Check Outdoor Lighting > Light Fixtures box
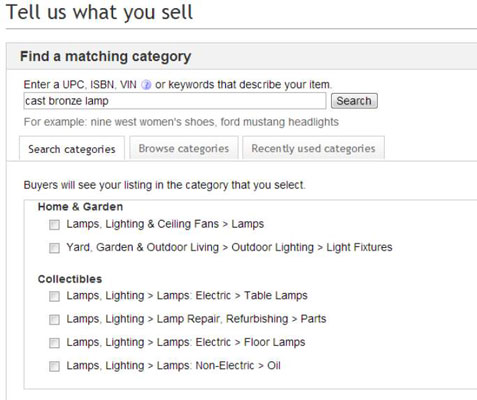This screenshot has width=477, height=400. (x=54, y=248)
